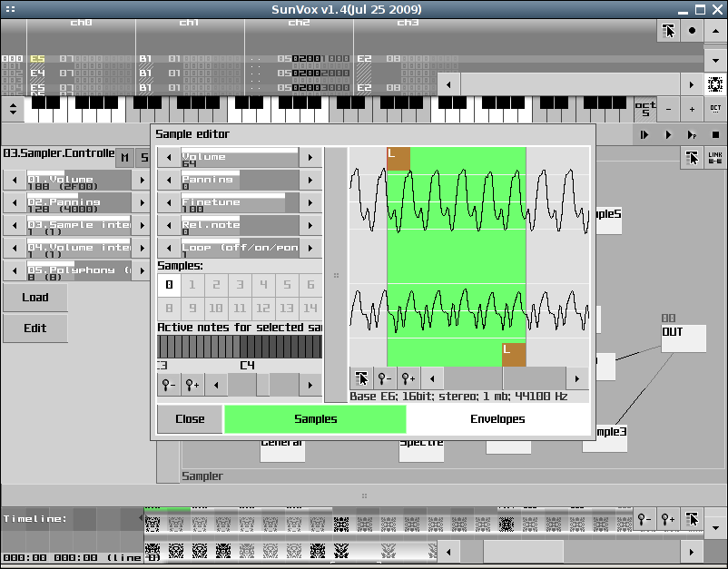Increase 01.Volume controller with right arrow
The height and width of the screenshot is (569, 728).
[143, 181]
